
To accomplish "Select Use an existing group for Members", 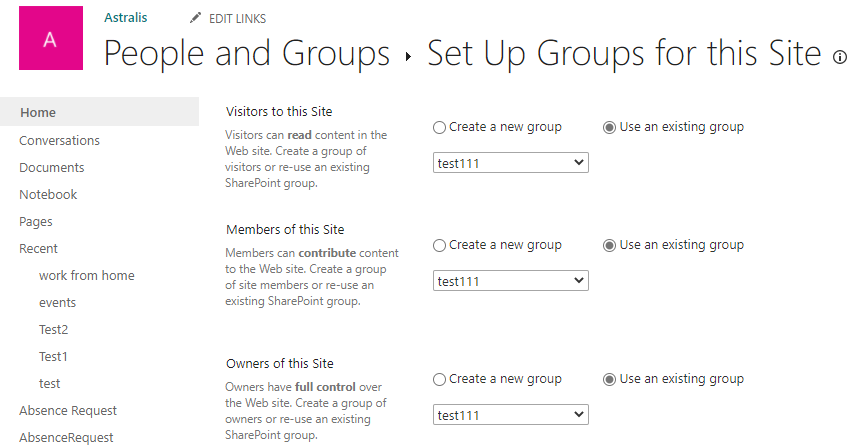I will pos(609,246).
